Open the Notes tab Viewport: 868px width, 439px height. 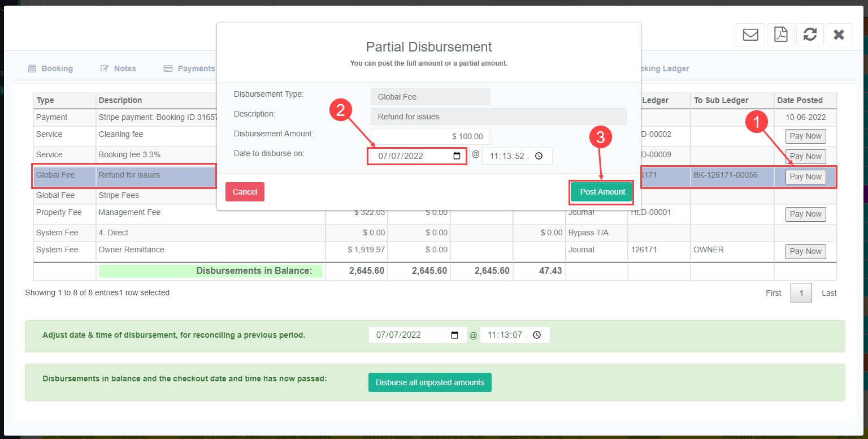pyautogui.click(x=119, y=68)
